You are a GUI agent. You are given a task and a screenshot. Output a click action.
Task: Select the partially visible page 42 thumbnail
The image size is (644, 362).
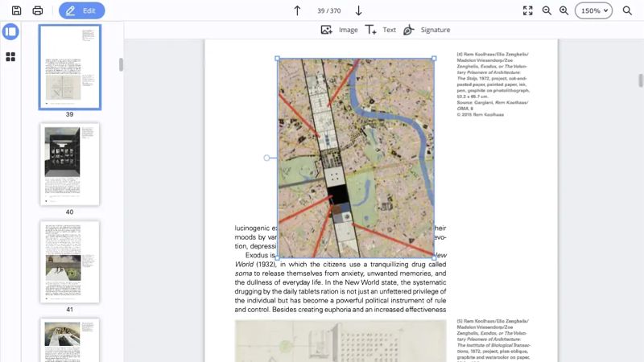point(70,339)
